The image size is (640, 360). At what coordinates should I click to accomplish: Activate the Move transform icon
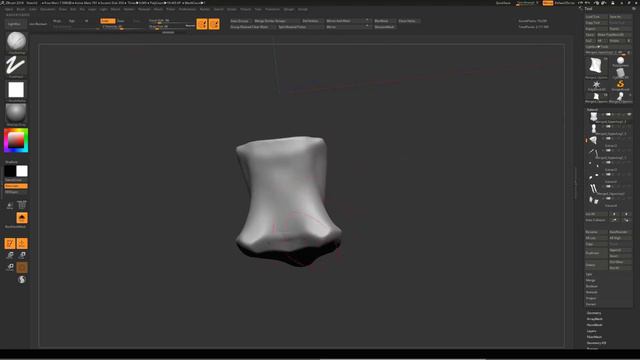10,256
